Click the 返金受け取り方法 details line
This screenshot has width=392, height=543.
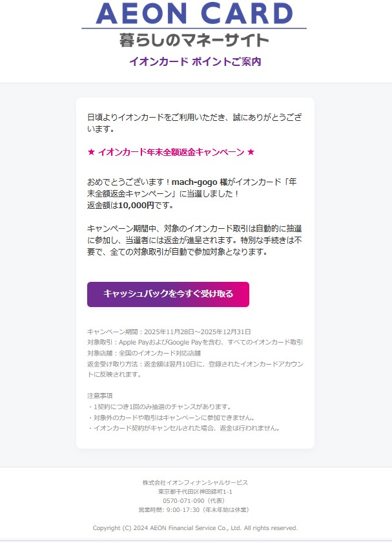point(195,369)
